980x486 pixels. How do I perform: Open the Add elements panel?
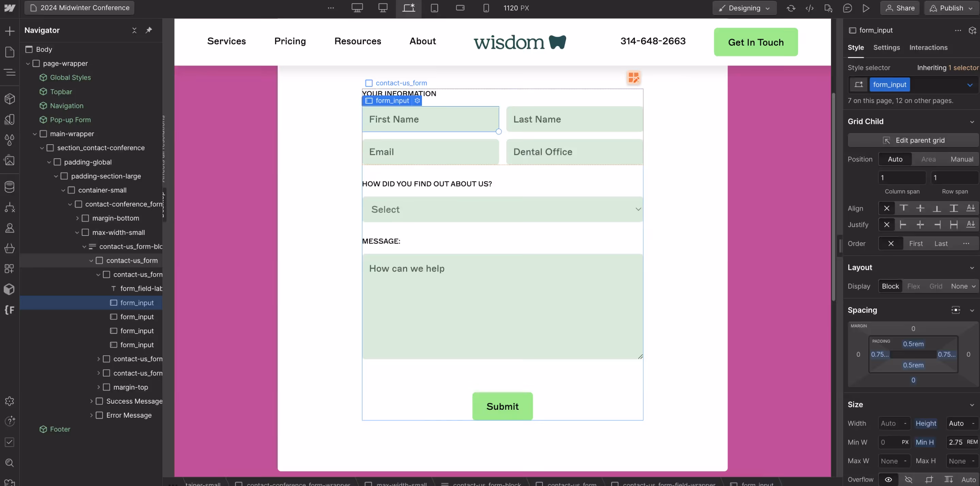pos(10,31)
